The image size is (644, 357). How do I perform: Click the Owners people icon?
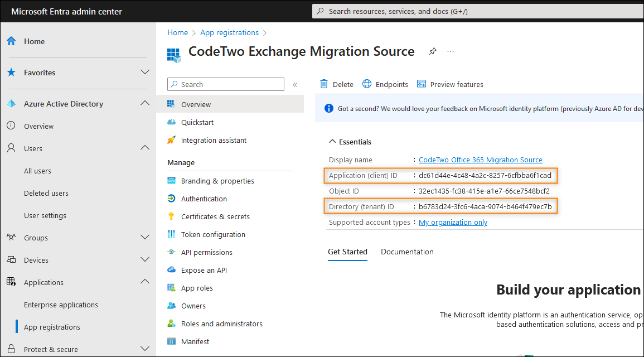coord(171,306)
